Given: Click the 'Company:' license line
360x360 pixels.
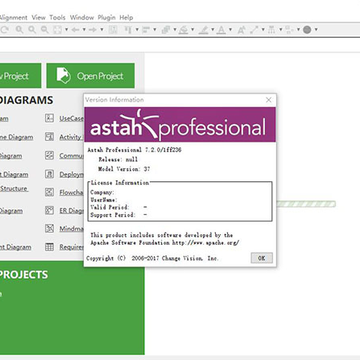Looking at the screenshot, I should coord(102,192).
